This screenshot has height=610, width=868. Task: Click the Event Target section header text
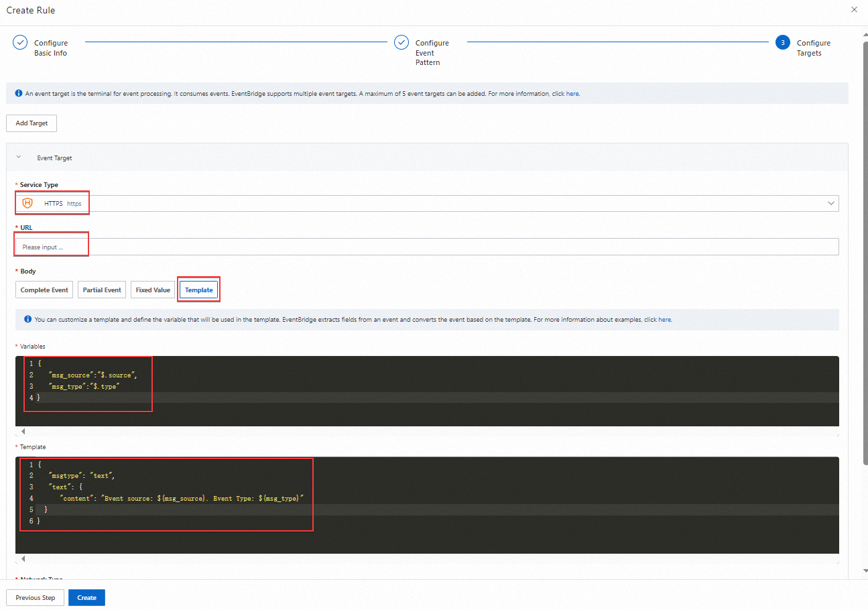tap(54, 158)
